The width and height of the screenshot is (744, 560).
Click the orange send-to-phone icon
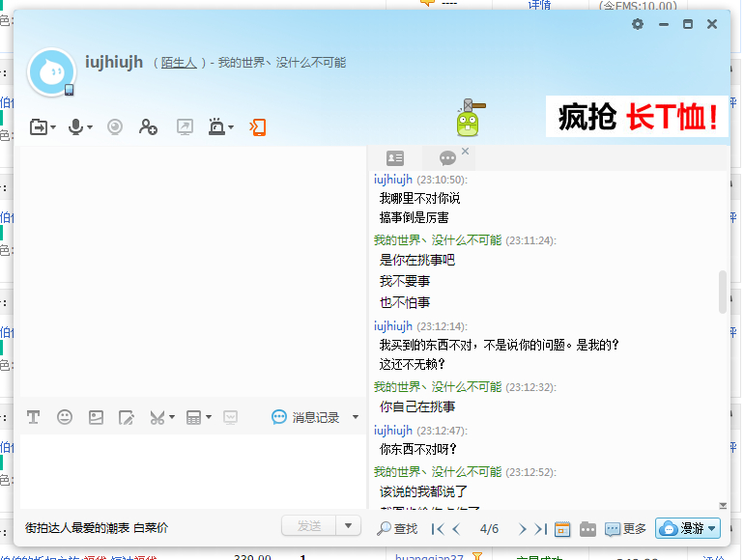(258, 127)
